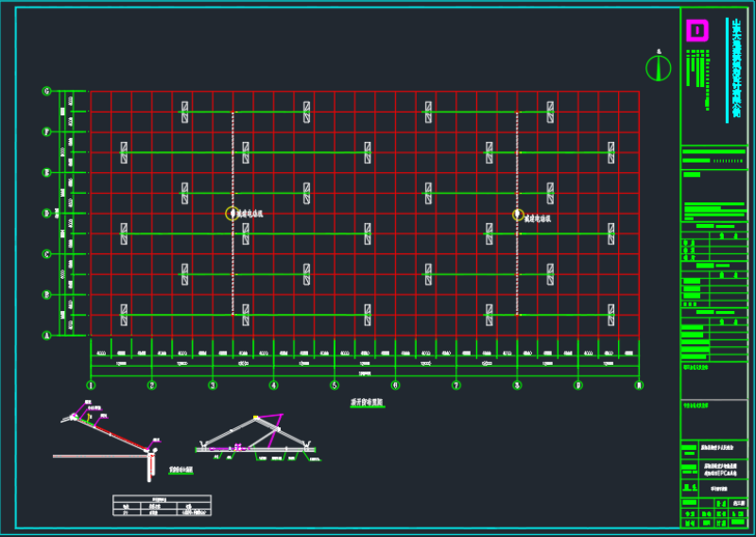Viewport: 756px width, 537px height.
Task: Click the roof truss section detail drawing
Action: coord(255,439)
